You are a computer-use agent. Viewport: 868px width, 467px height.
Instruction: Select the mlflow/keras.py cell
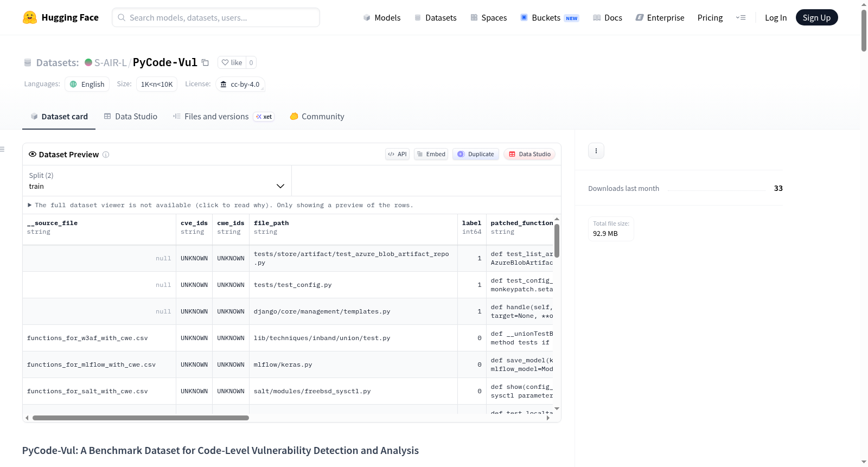click(x=353, y=364)
